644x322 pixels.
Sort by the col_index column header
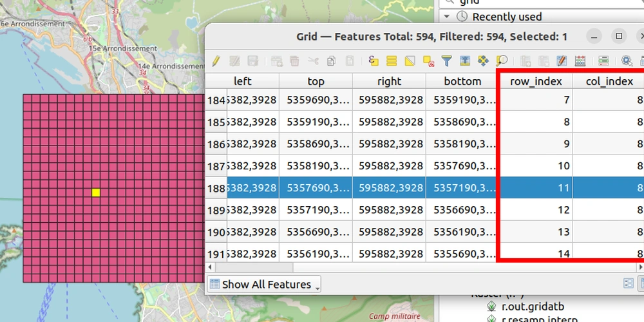click(x=609, y=81)
